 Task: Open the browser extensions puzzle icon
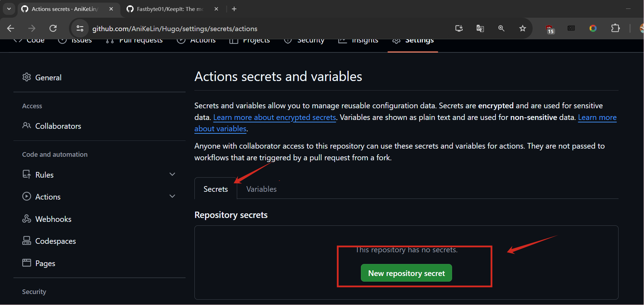point(615,28)
